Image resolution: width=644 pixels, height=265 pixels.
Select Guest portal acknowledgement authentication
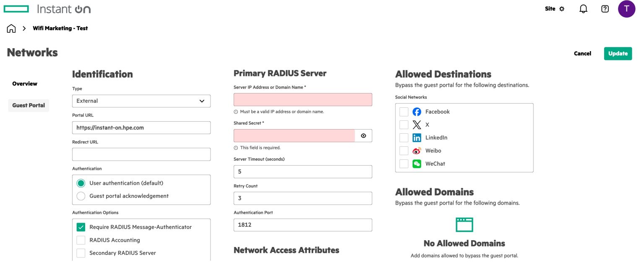point(80,196)
